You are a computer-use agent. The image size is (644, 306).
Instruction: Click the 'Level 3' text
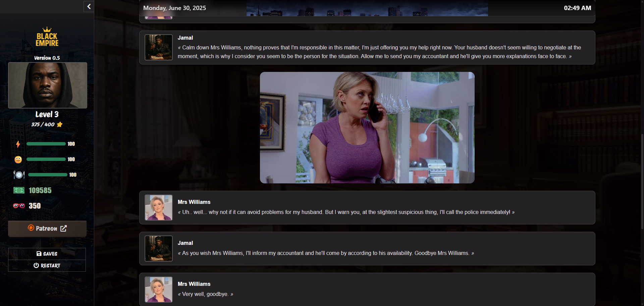(x=47, y=115)
